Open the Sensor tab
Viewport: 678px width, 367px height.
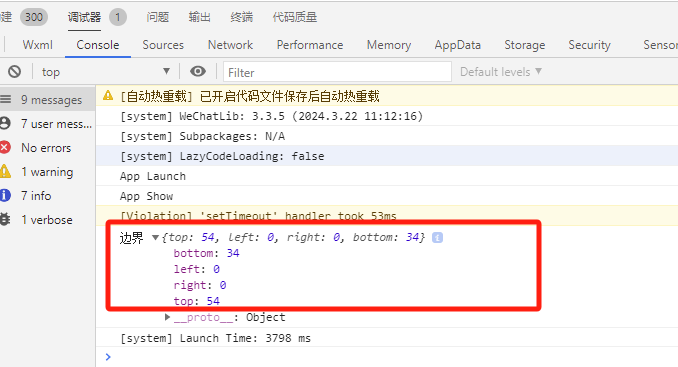pos(660,45)
